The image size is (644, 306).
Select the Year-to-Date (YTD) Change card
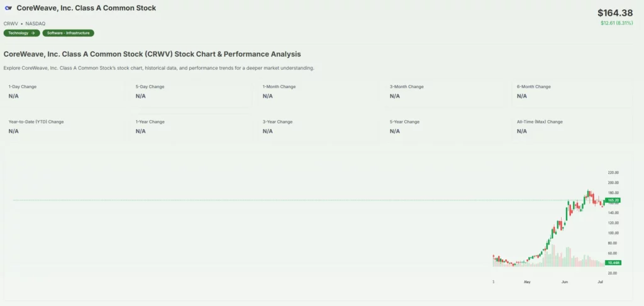(x=64, y=127)
